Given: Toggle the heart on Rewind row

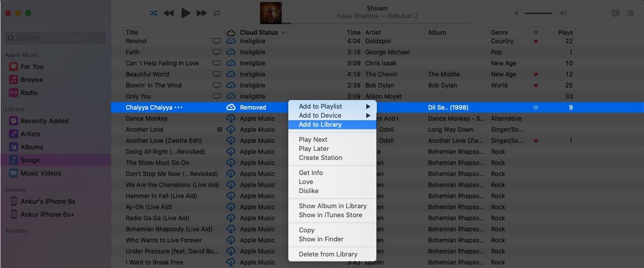Looking at the screenshot, I should pyautogui.click(x=535, y=41).
